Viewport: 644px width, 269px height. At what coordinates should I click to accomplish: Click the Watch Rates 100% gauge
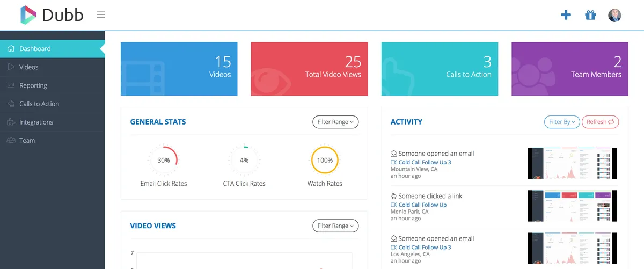[325, 160]
